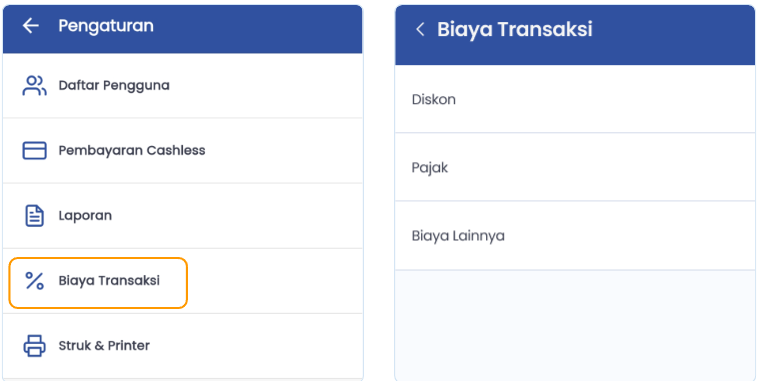
Task: Click the document icon next to Laporan
Action: 34,215
